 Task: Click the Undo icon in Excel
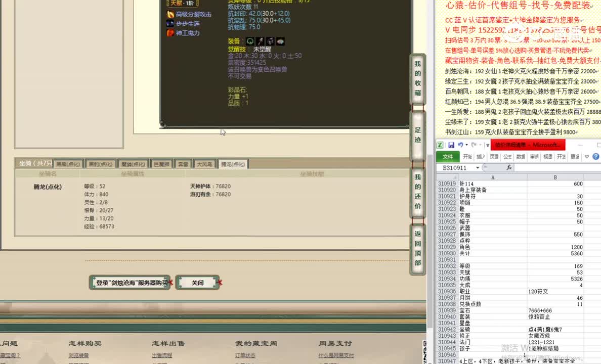pos(460,145)
